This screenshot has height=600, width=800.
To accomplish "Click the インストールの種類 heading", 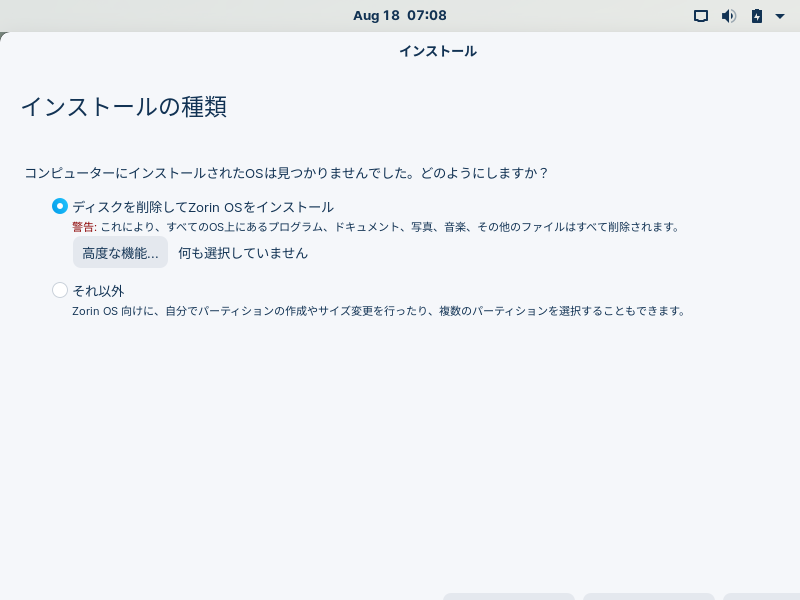I will (124, 107).
